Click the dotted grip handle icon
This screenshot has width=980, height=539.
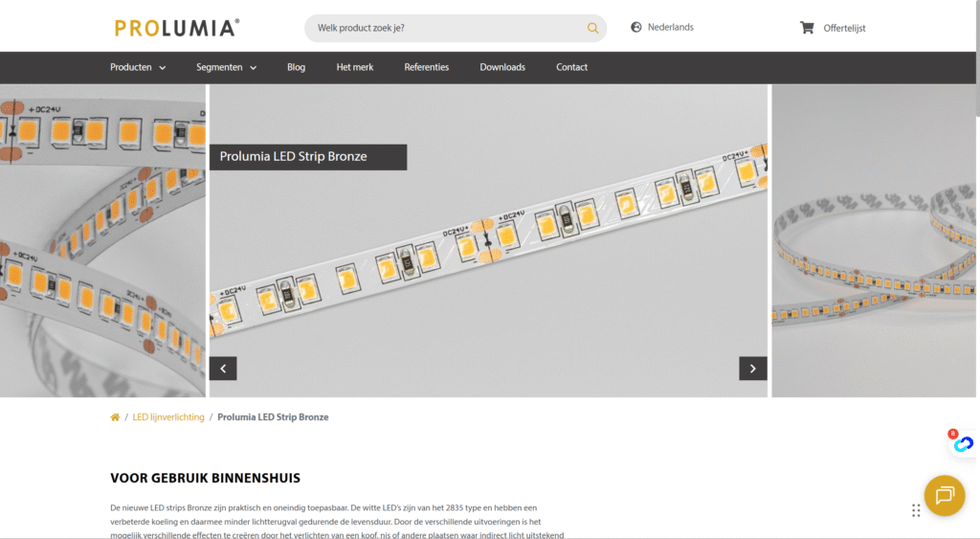(x=916, y=511)
